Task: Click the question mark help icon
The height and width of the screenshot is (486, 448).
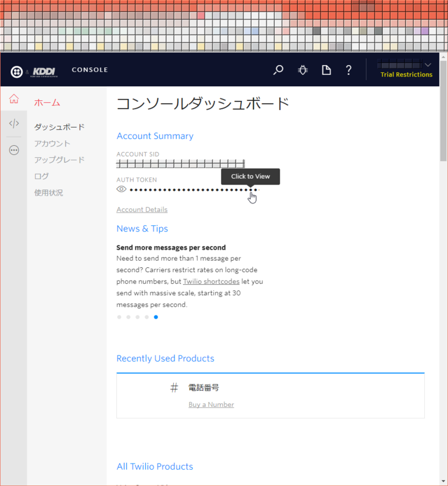Action: (349, 70)
